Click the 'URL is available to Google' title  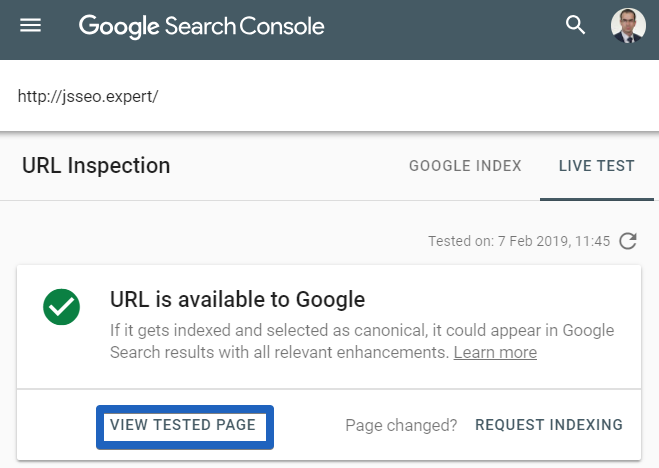point(237,299)
